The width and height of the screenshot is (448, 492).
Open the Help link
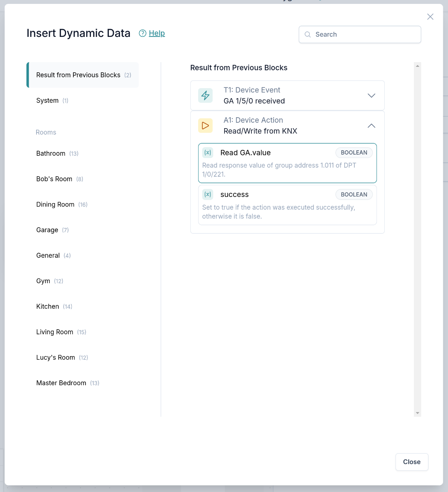(157, 33)
